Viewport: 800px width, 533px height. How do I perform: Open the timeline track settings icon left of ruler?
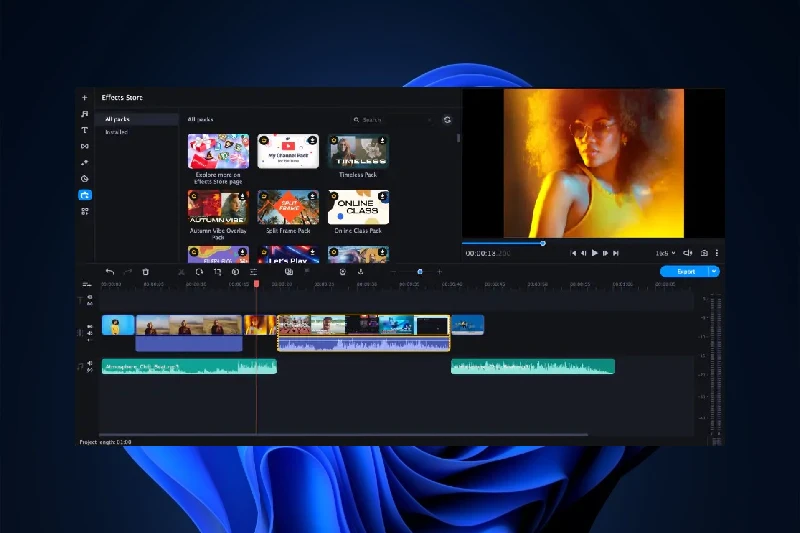coord(86,284)
